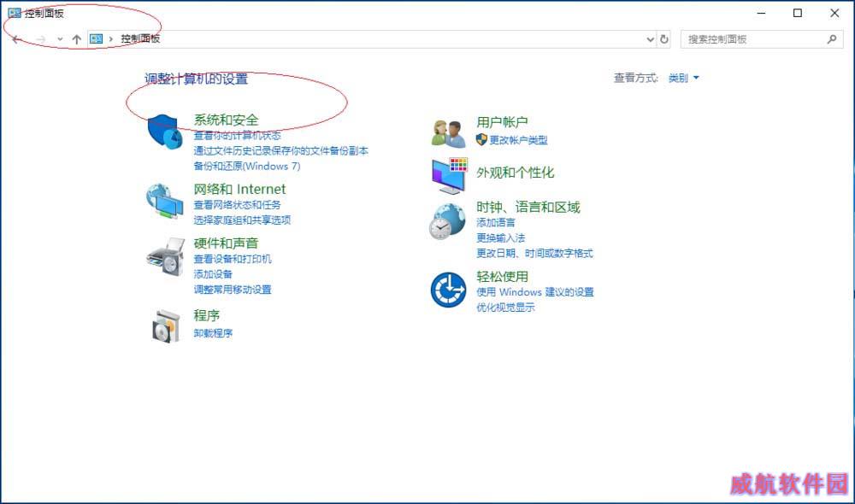
Task: Minimize the Control Panel window
Action: (762, 13)
